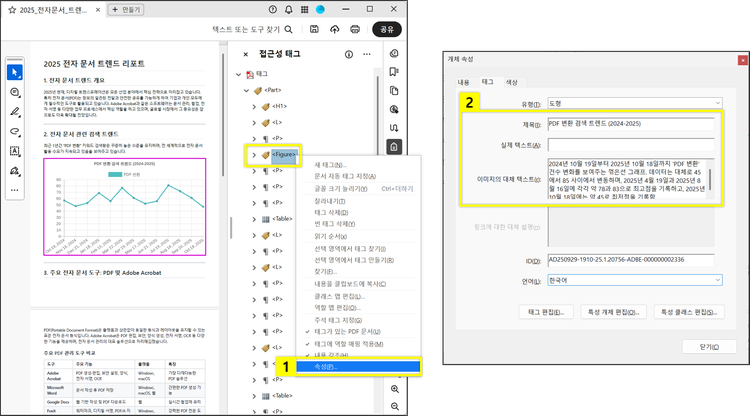Click the image alternate text box
The height and width of the screenshot is (416, 750).
tap(627, 179)
